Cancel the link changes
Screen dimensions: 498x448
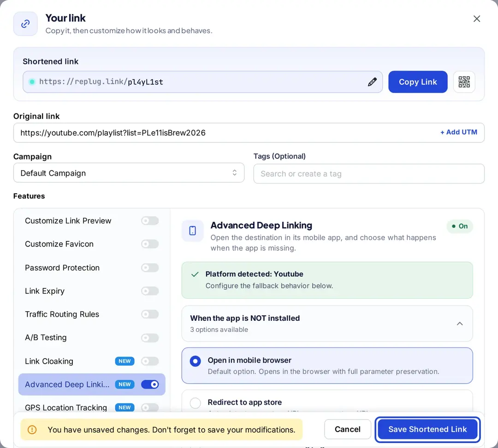[348, 429]
